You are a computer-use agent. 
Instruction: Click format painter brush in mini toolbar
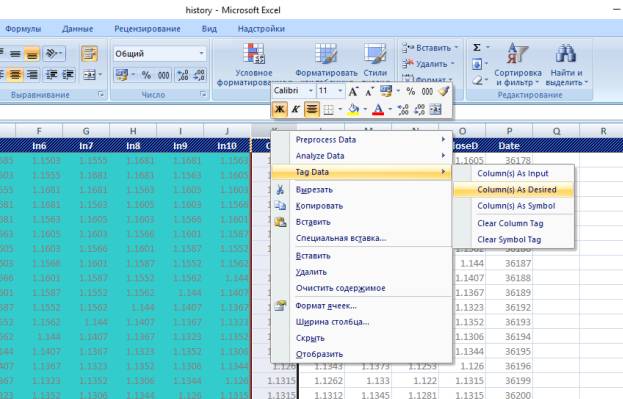point(443,91)
